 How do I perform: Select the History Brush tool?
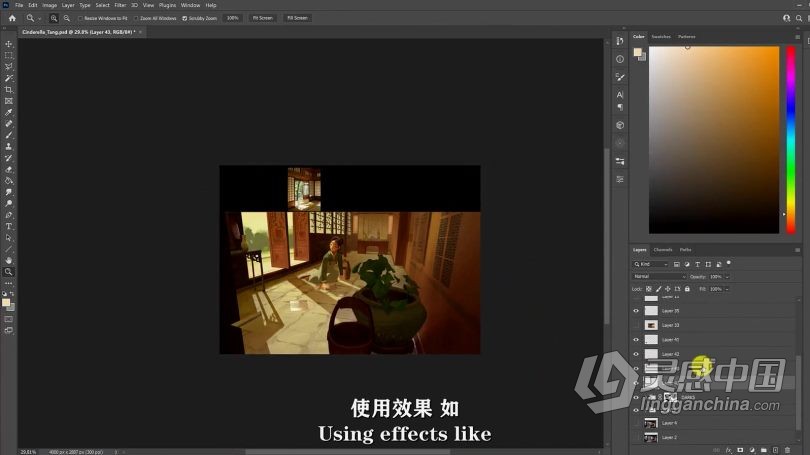9,158
